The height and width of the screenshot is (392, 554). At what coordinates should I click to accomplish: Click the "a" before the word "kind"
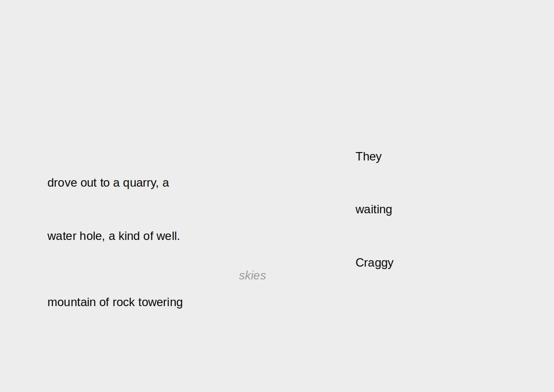point(112,236)
